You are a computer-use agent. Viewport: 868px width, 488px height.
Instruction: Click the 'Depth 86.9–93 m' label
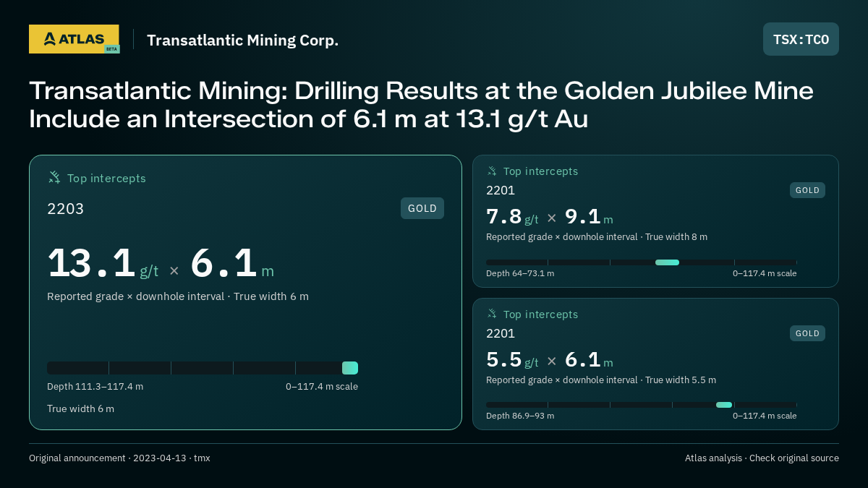(x=520, y=416)
